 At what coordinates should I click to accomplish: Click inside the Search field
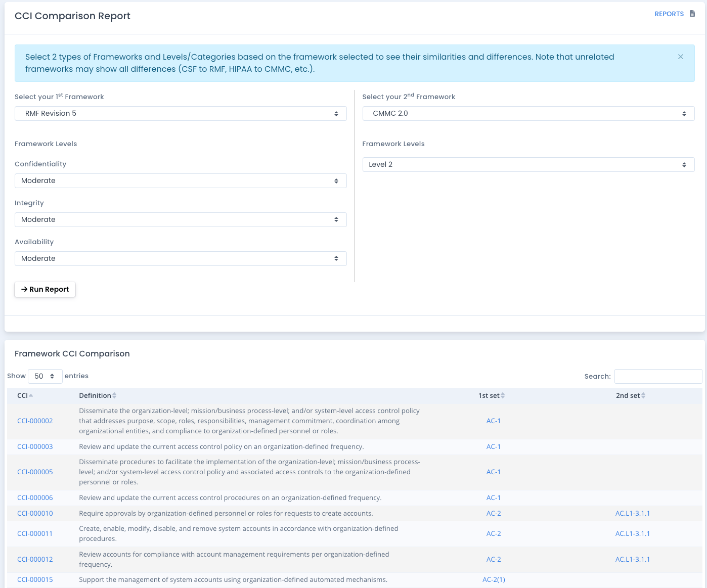tap(658, 376)
